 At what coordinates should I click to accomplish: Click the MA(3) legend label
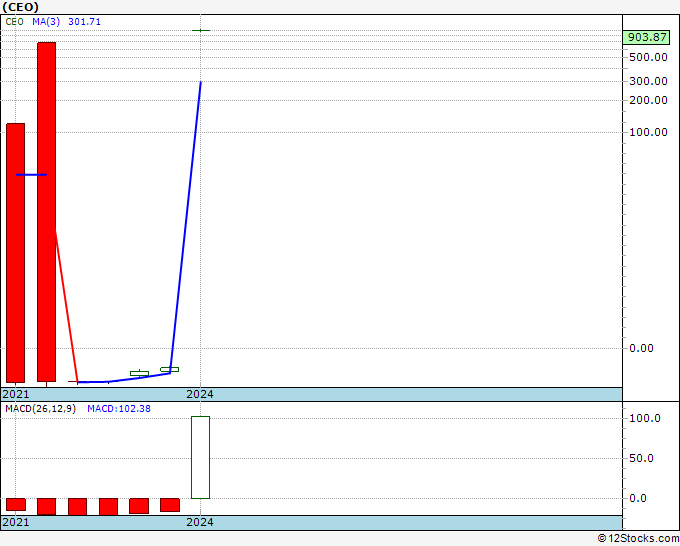point(46,22)
